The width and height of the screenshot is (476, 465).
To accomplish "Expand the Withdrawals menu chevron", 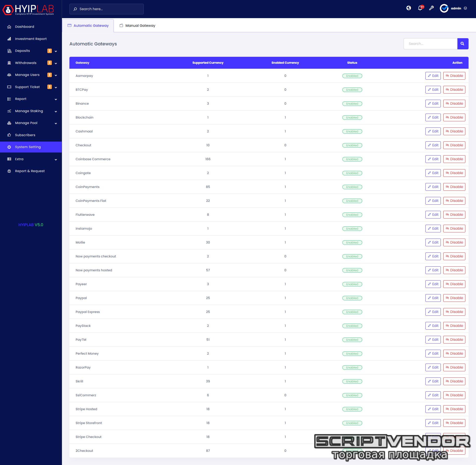I will pos(56,63).
